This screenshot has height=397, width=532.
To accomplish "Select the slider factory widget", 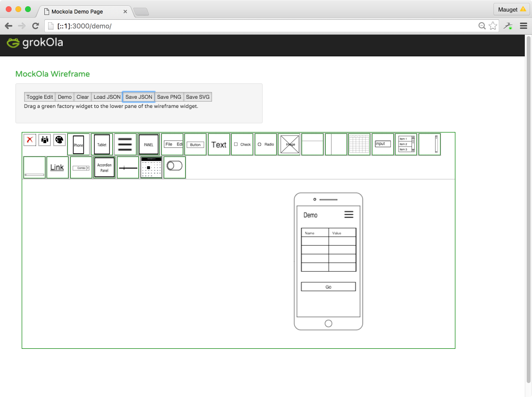I will tap(128, 167).
